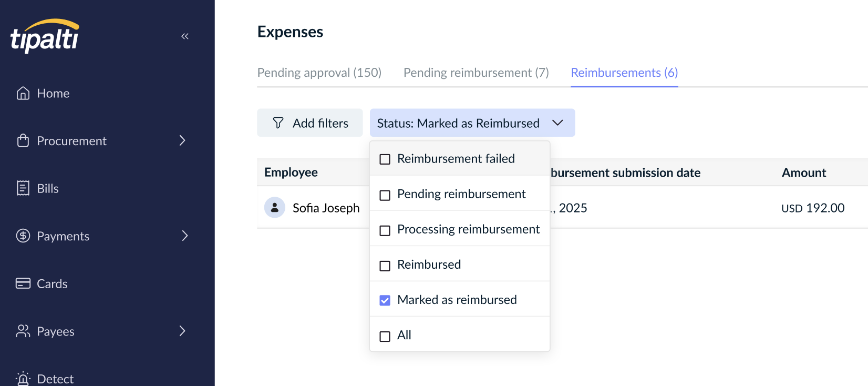Collapse the Status filter dropdown
This screenshot has height=386, width=868.
[x=557, y=123]
